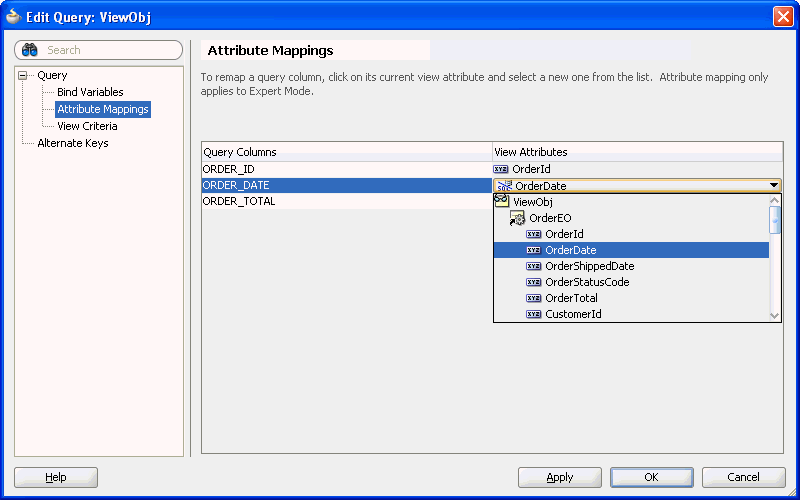The height and width of the screenshot is (500, 800).
Task: Click the ViewObj view object icon
Action: [x=502, y=201]
